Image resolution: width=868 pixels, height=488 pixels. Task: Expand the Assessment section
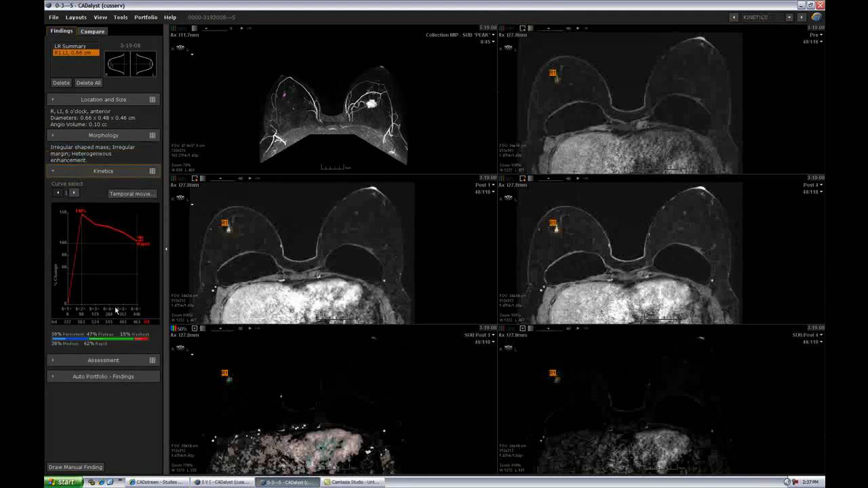click(x=103, y=360)
